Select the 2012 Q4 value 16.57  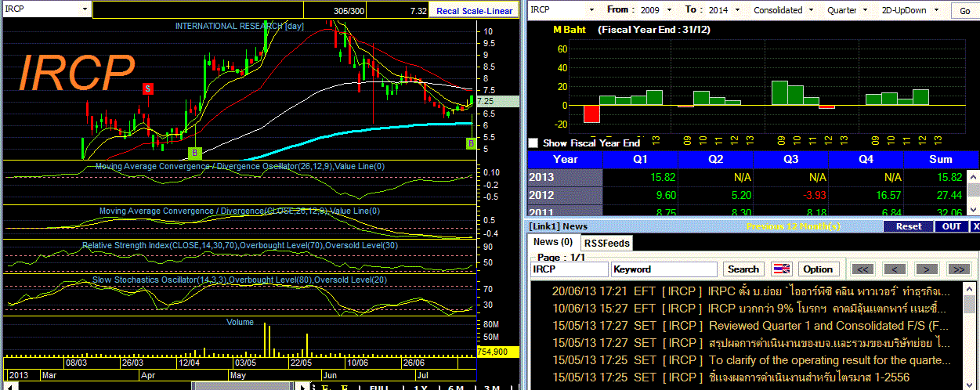coord(888,195)
